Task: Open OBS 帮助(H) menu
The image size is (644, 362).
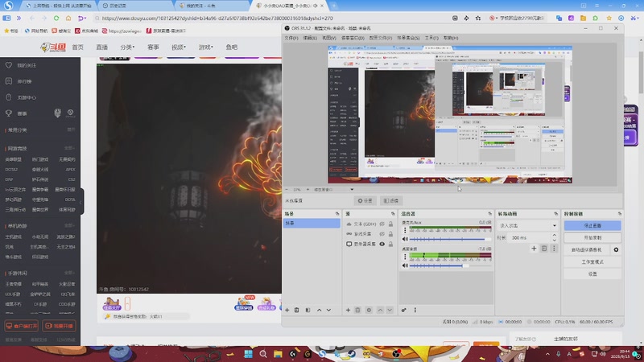Action: click(451, 38)
